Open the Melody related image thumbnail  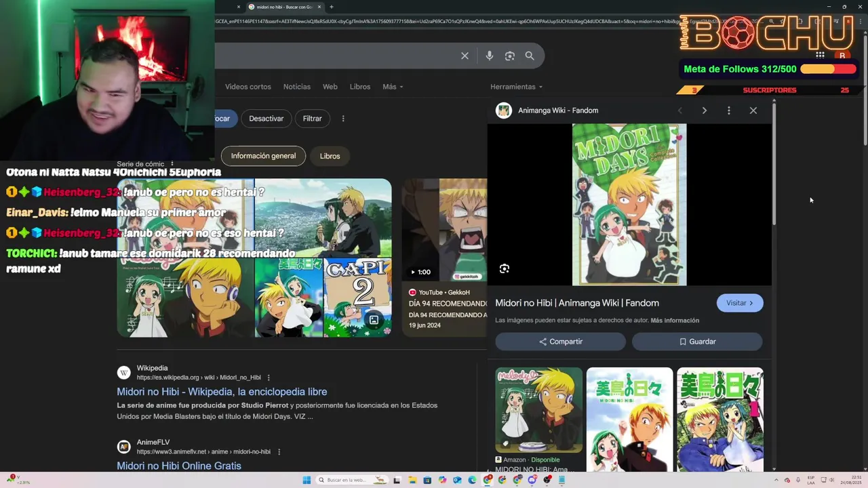539,410
